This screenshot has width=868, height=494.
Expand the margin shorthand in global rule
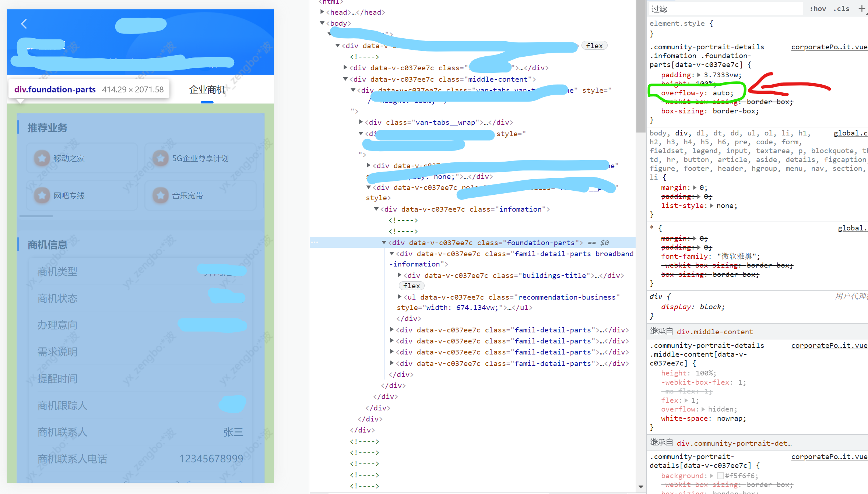point(695,188)
